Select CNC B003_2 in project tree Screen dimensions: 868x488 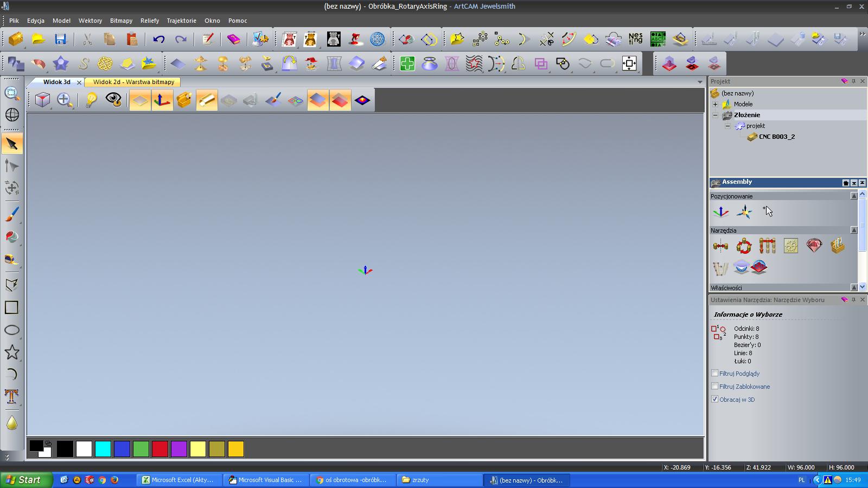click(777, 137)
